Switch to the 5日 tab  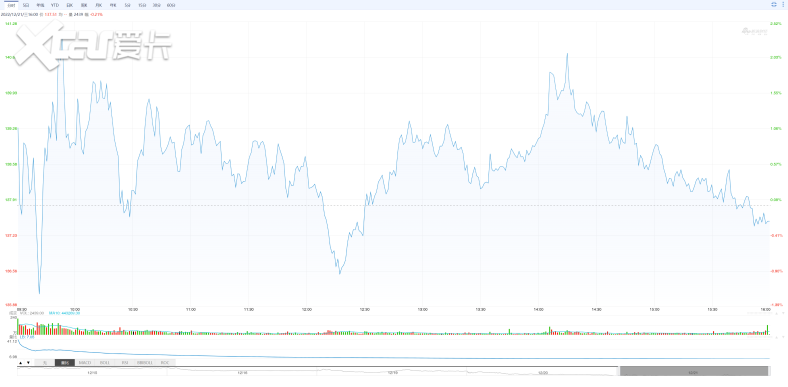pyautogui.click(x=26, y=5)
